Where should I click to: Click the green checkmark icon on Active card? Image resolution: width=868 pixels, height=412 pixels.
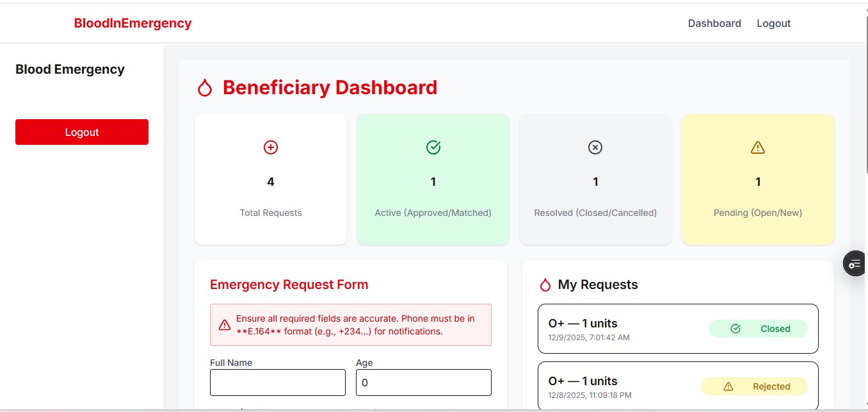coord(433,147)
